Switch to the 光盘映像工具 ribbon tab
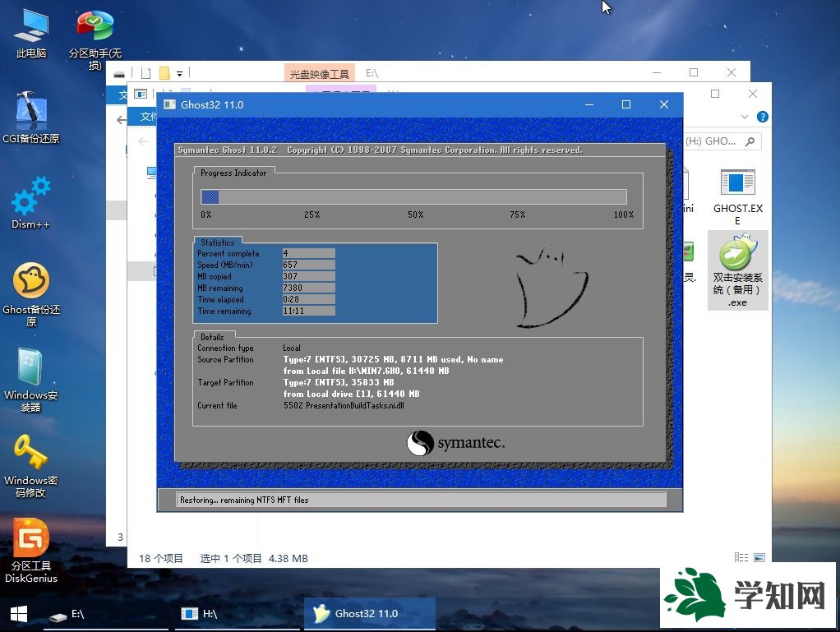840x632 pixels. pos(319,72)
